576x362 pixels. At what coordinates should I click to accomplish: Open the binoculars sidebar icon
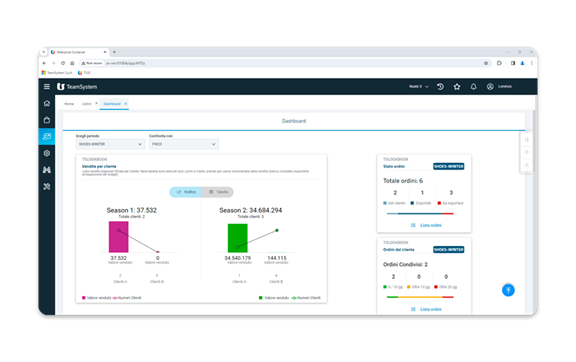click(x=47, y=170)
